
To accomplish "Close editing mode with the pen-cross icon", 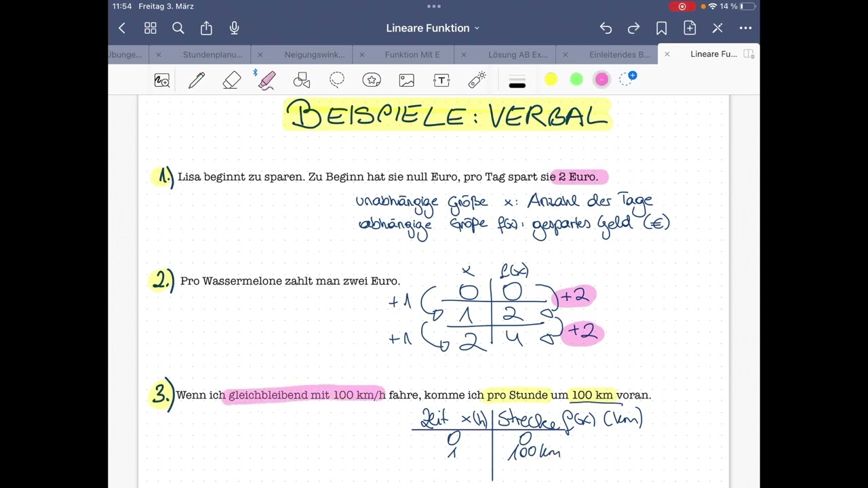I will (x=717, y=28).
